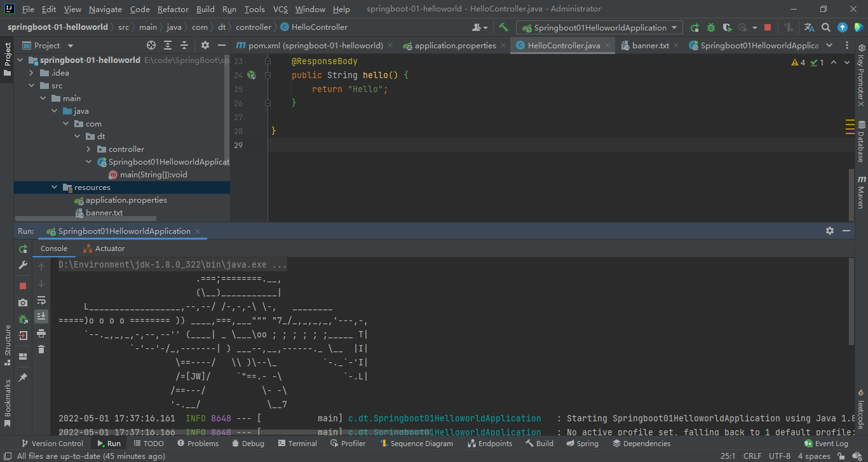Select opened file locator target icon in Project panel
The height and width of the screenshot is (462, 868).
(x=151, y=45)
